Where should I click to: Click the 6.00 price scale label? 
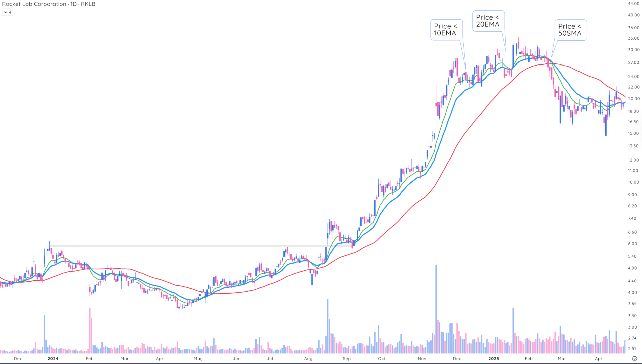tap(632, 244)
